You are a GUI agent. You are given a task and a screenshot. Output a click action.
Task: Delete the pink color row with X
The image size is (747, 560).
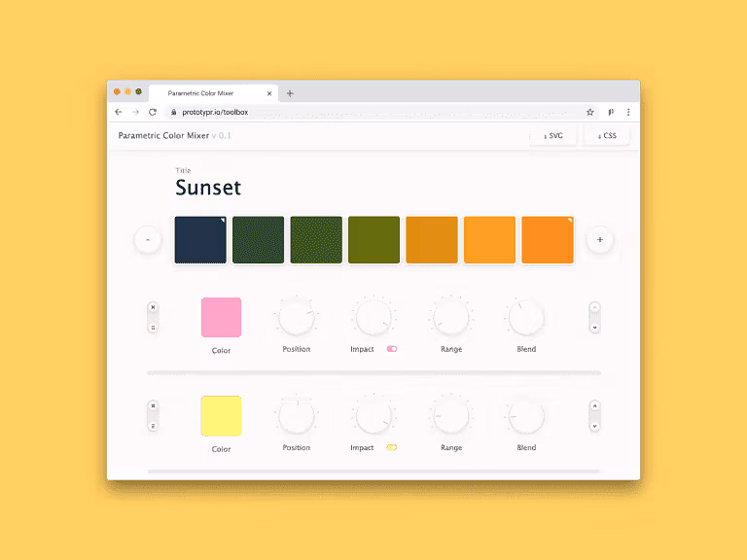153,308
